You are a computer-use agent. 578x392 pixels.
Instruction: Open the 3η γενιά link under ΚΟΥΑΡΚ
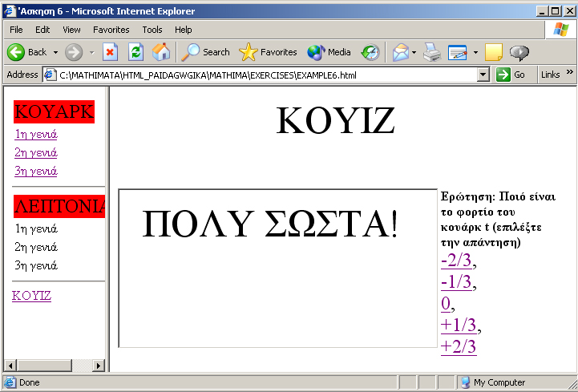36,171
